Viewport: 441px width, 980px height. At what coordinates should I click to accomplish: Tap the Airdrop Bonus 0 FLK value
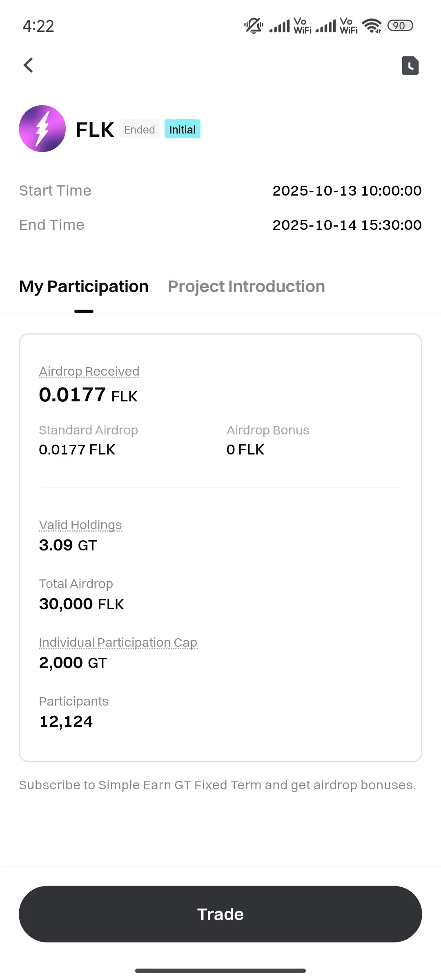pos(245,450)
